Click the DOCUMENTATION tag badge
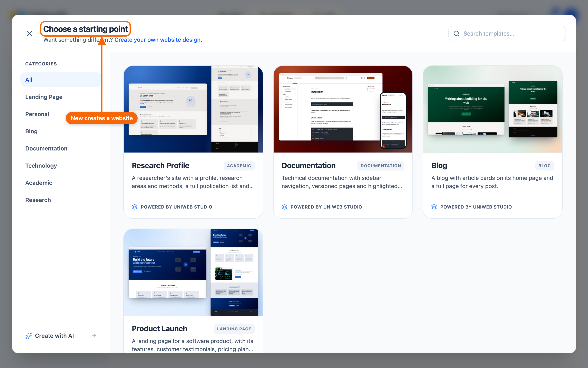The height and width of the screenshot is (368, 588). coord(381,166)
